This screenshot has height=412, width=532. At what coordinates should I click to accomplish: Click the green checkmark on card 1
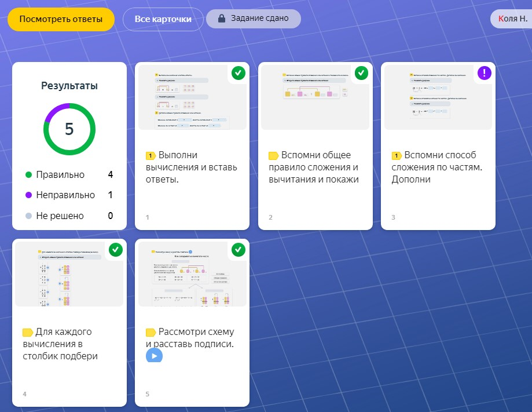click(238, 73)
